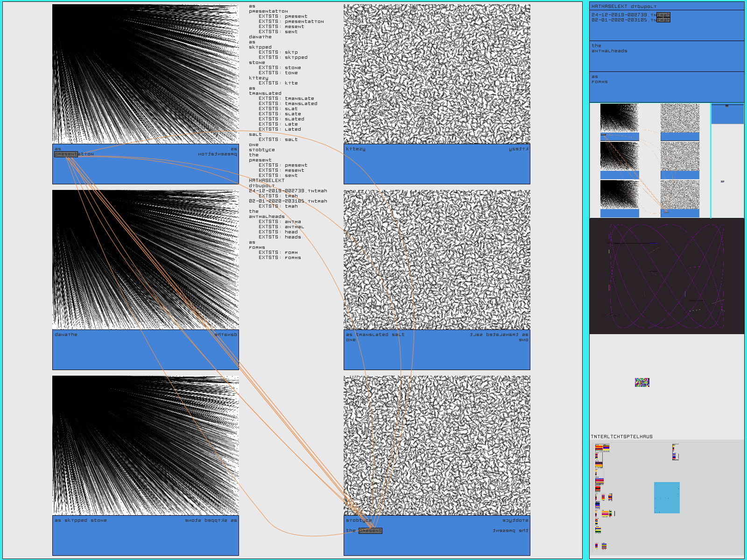Click the multicolored noise swatch
This screenshot has height=560, width=747.
point(642,383)
